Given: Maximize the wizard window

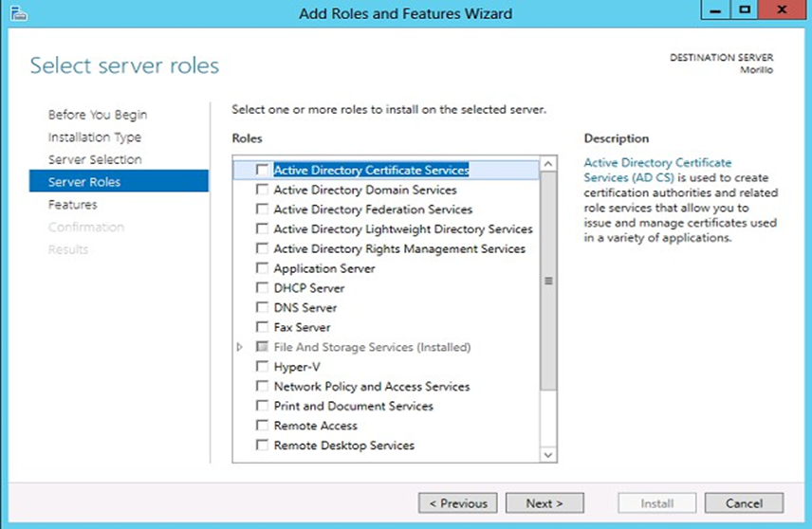Looking at the screenshot, I should point(745,10).
